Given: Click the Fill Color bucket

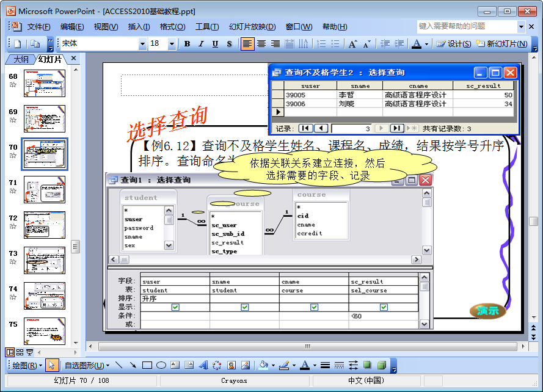Looking at the screenshot, I should [264, 365].
